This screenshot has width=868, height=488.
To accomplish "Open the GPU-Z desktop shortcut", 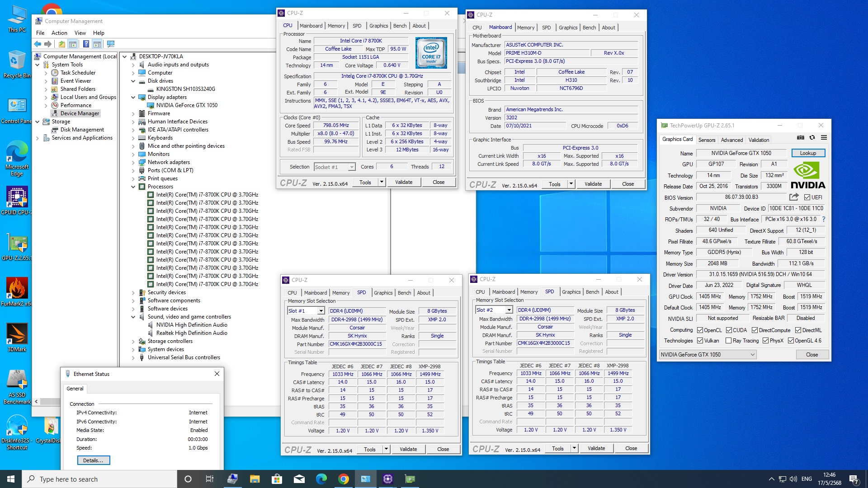I will [17, 247].
